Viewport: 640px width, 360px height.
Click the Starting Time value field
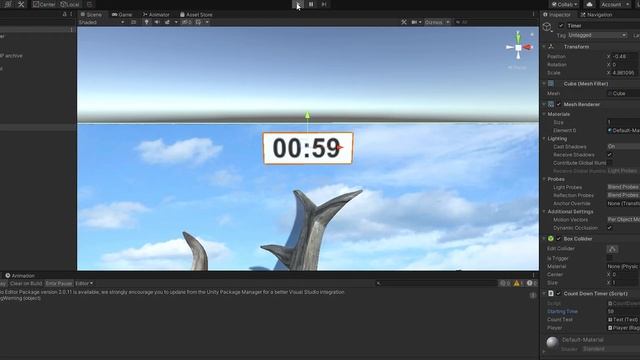coord(623,311)
